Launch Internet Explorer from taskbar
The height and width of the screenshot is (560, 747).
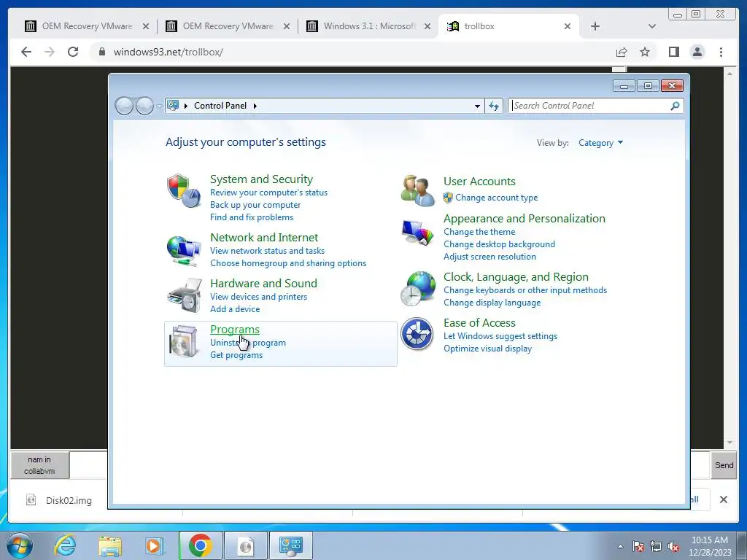[x=65, y=545]
